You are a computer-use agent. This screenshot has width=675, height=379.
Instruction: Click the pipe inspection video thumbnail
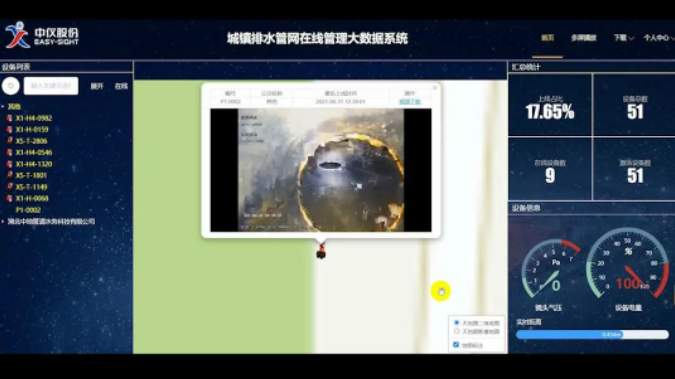pyautogui.click(x=321, y=170)
